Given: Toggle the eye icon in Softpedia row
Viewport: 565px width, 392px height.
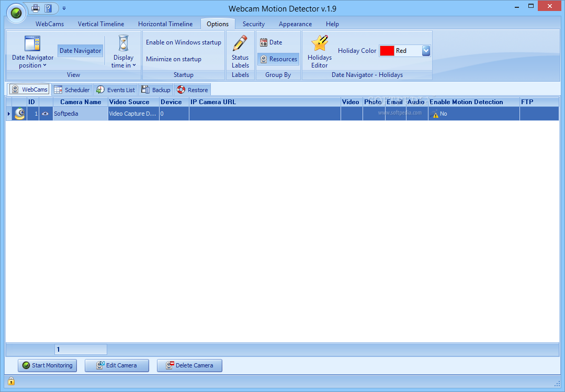Looking at the screenshot, I should [46, 114].
